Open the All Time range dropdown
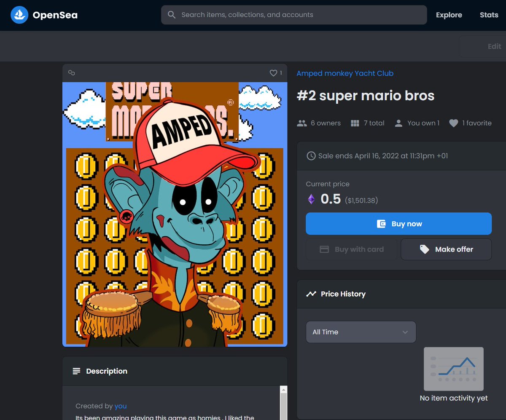Viewport: 506px width, 420px height. click(x=361, y=332)
